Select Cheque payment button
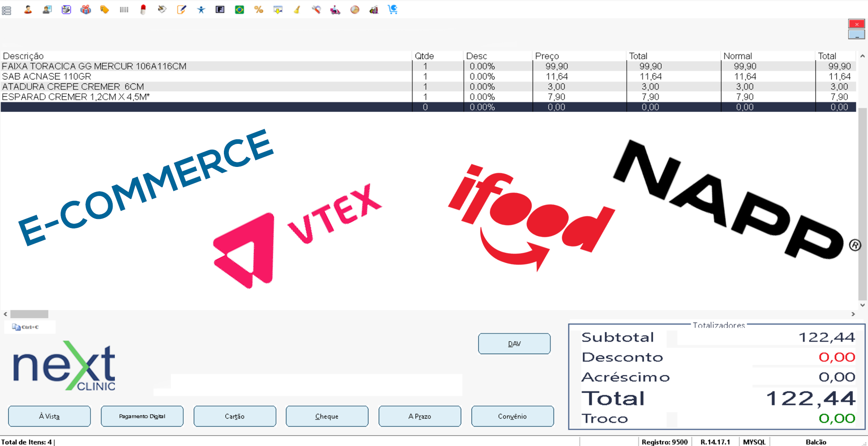Image resolution: width=868 pixels, height=446 pixels. point(327,416)
